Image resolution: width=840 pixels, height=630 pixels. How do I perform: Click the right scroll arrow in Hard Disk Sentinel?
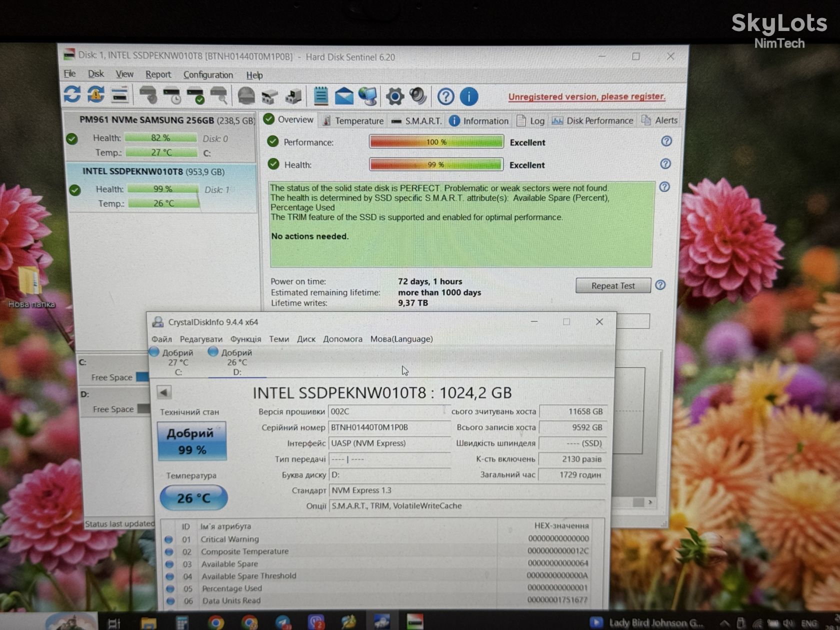[649, 502]
